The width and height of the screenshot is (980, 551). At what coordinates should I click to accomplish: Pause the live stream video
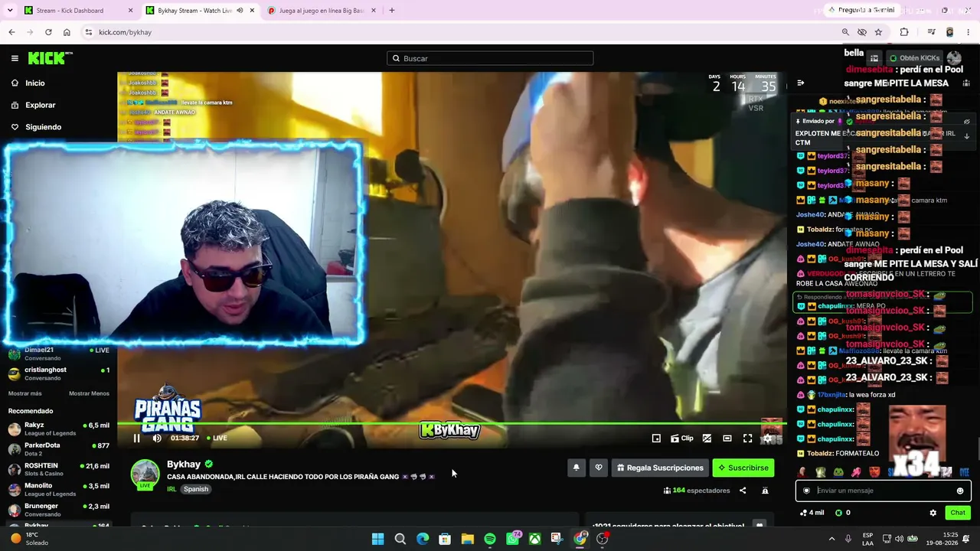(136, 438)
